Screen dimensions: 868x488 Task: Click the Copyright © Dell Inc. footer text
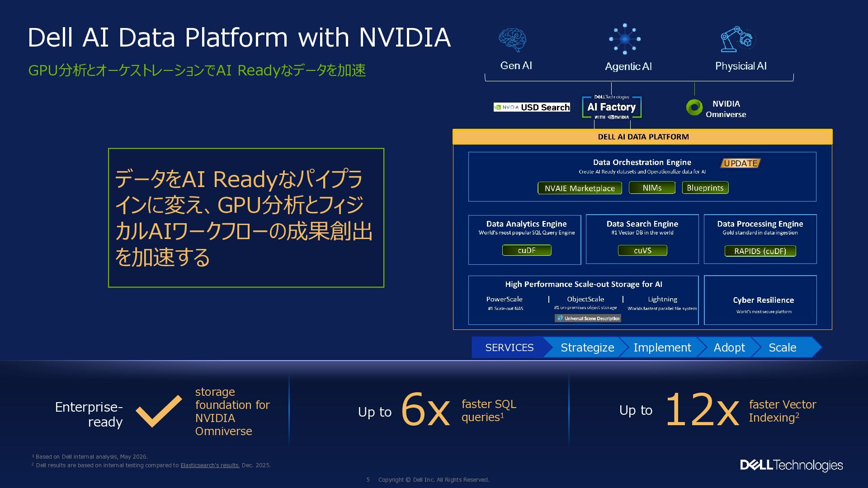point(434,479)
